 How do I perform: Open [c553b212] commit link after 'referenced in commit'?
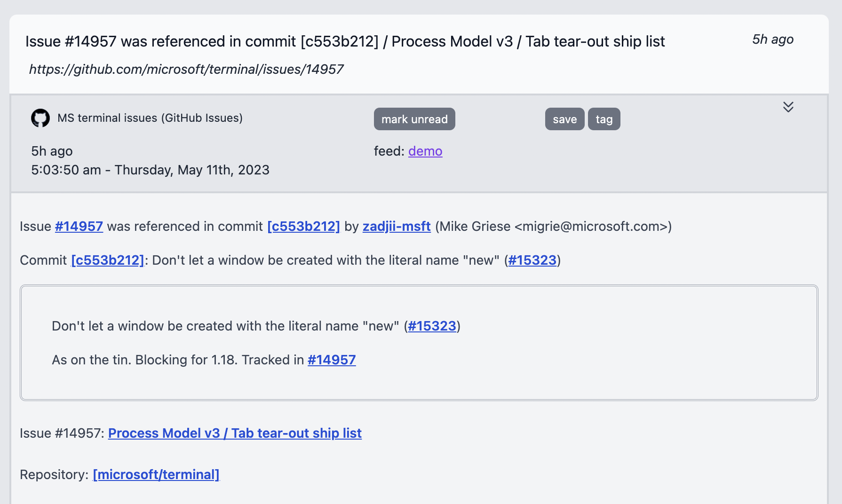tap(303, 226)
